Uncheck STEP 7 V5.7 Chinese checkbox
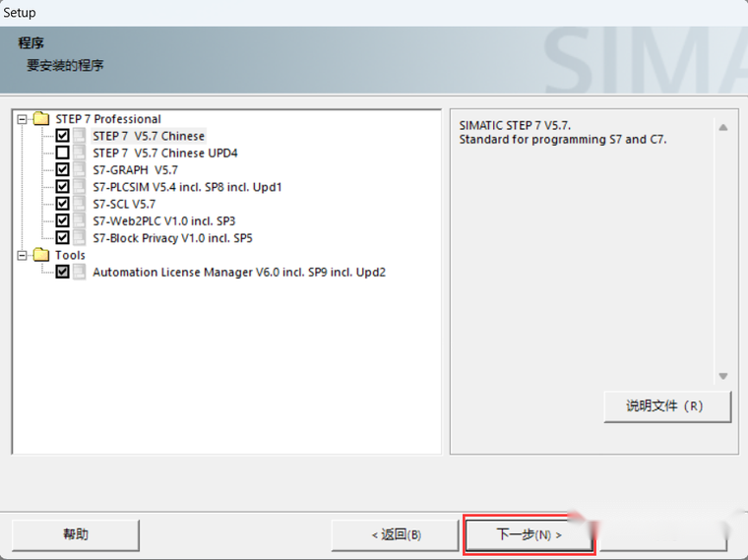 pos(62,136)
